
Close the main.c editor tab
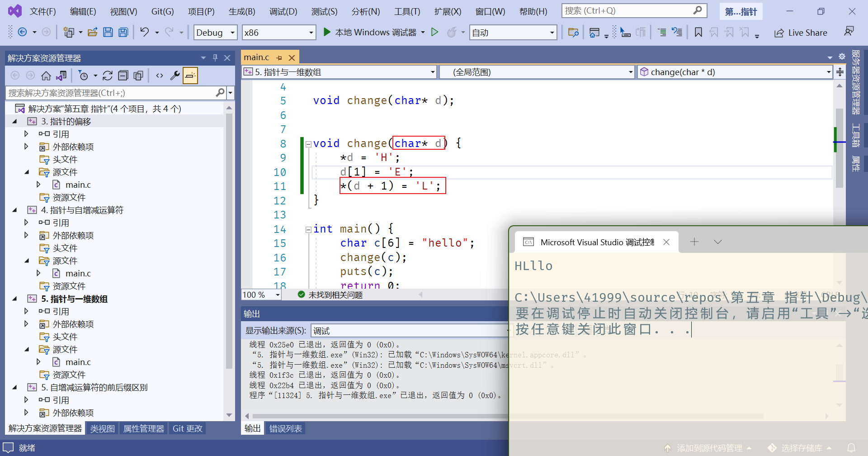(x=292, y=58)
